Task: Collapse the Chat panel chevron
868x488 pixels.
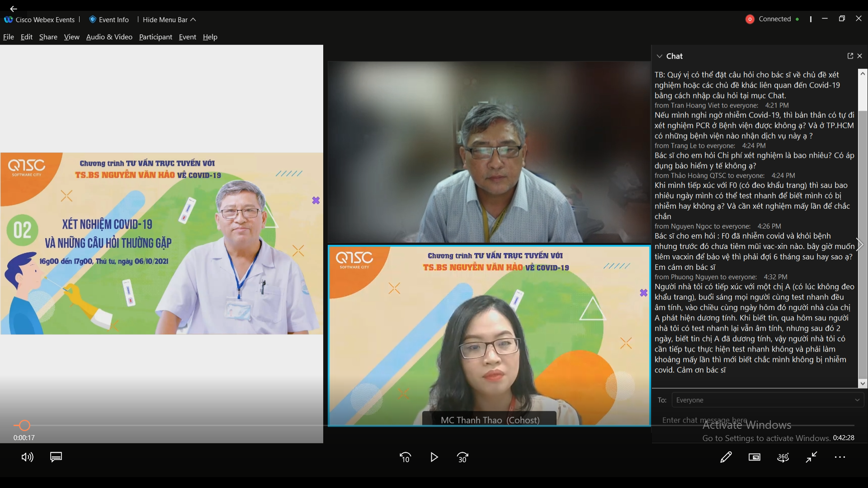Action: (x=660, y=56)
